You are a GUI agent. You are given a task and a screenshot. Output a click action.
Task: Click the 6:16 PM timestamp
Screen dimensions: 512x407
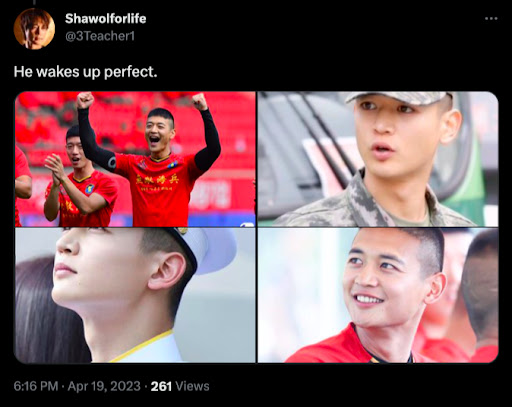pyautogui.click(x=36, y=386)
